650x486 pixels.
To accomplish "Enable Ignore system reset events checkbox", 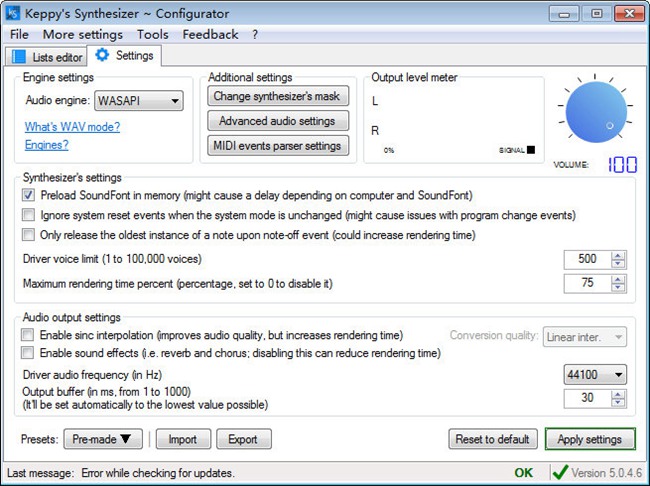I will (x=28, y=215).
